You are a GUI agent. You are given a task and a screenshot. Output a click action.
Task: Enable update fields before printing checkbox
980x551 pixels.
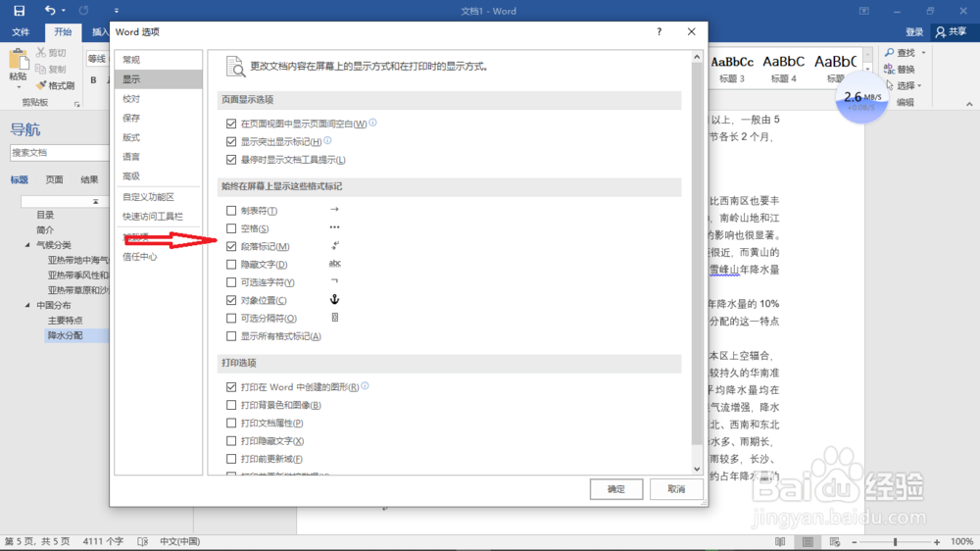click(231, 459)
